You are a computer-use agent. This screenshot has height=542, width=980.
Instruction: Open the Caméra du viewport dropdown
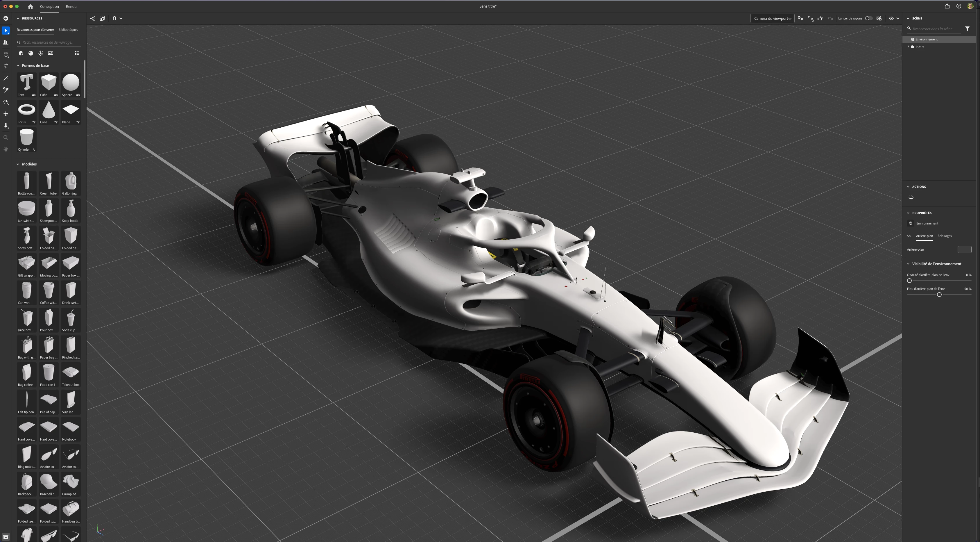coord(772,18)
